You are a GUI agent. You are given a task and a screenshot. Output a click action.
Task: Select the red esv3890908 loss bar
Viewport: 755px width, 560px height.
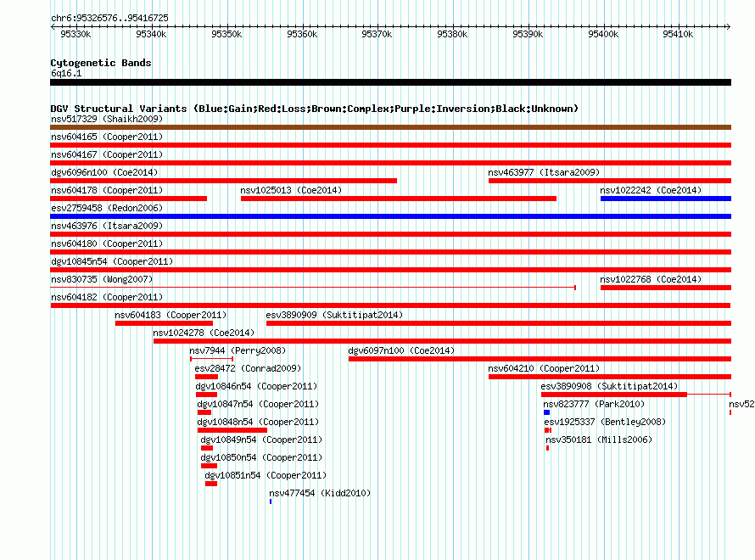click(x=614, y=395)
